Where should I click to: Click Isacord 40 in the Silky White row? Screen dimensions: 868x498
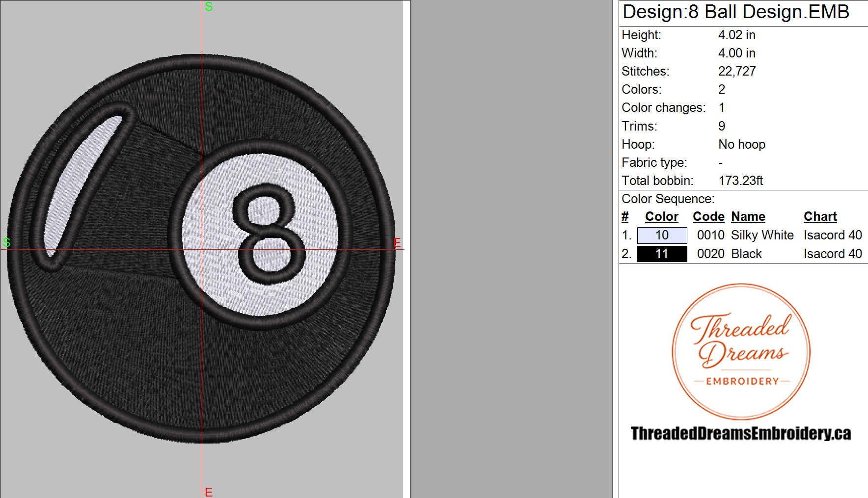click(833, 236)
